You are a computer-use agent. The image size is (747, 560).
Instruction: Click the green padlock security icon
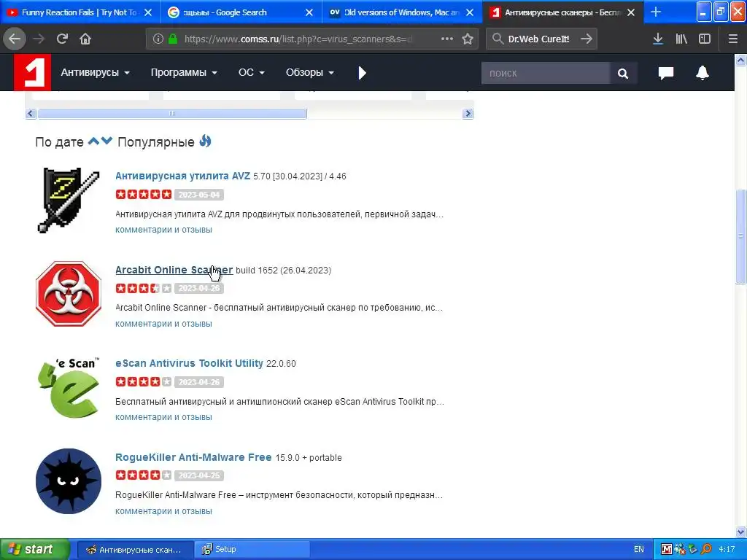[173, 39]
